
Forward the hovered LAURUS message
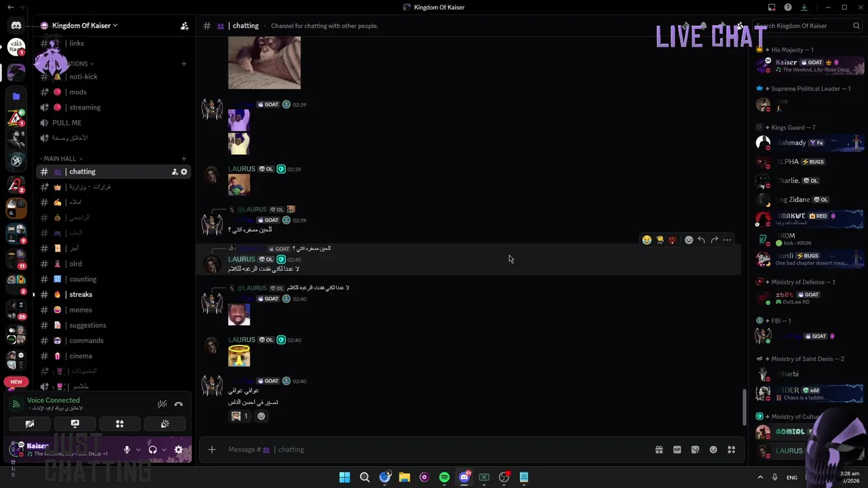(715, 240)
